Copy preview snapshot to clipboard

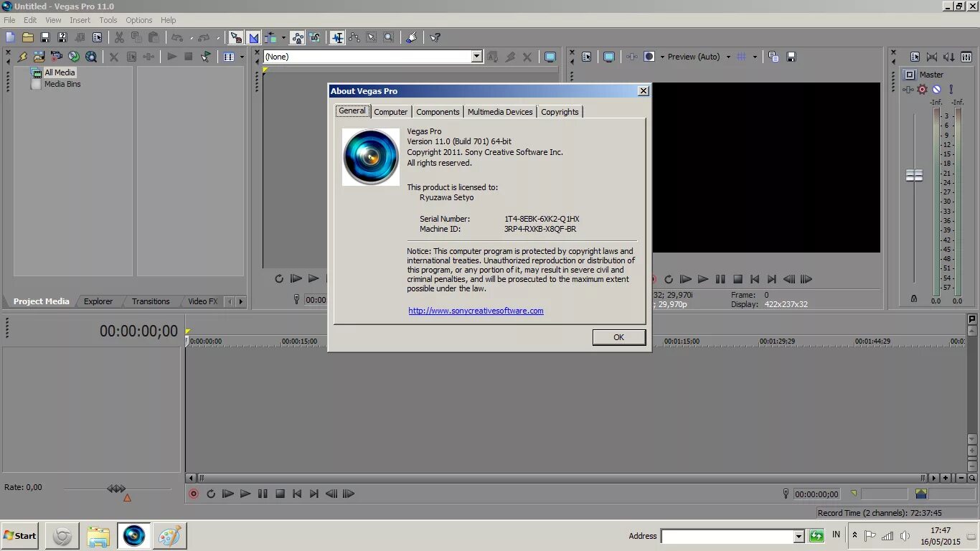tap(773, 57)
